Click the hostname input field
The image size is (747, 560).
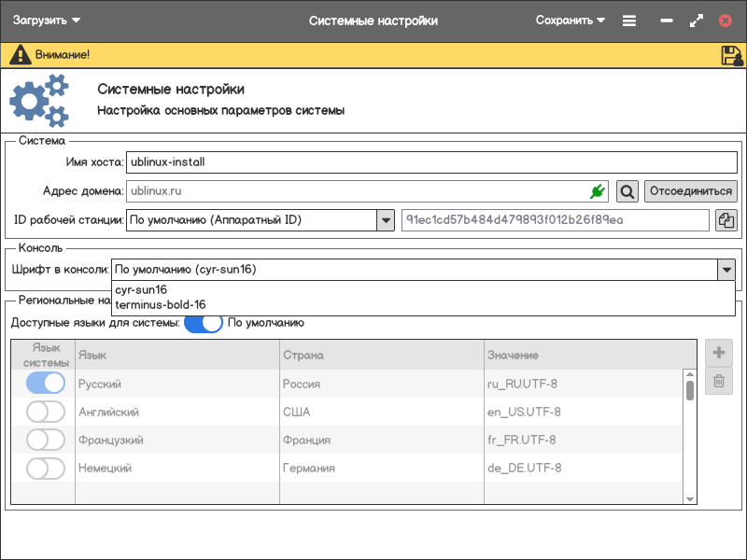tap(430, 161)
